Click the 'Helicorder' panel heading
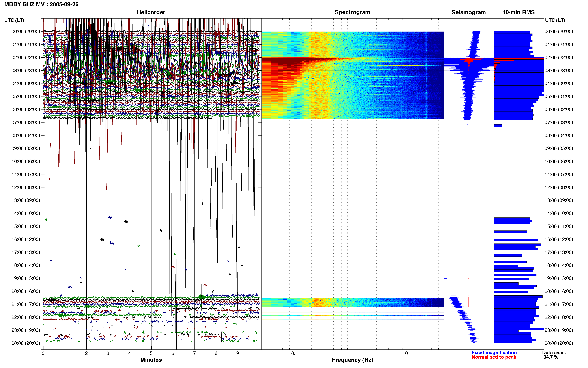Viewport: 588px width, 368px height. pyautogui.click(x=151, y=12)
